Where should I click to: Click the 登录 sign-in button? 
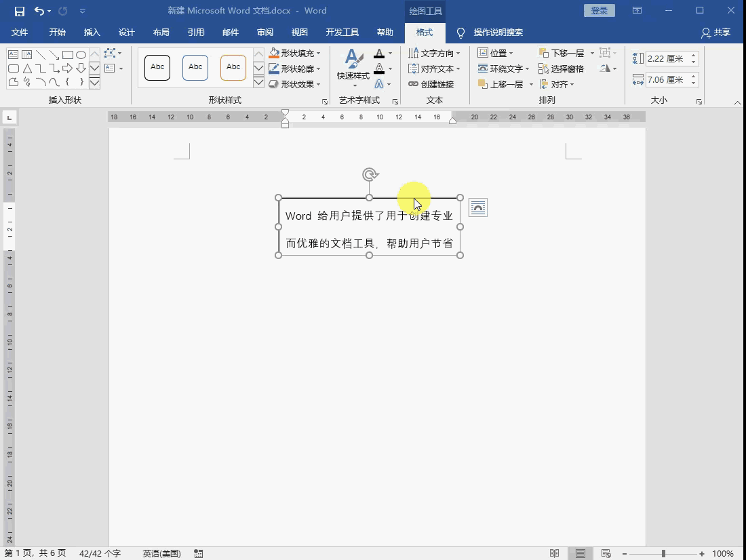pyautogui.click(x=599, y=10)
